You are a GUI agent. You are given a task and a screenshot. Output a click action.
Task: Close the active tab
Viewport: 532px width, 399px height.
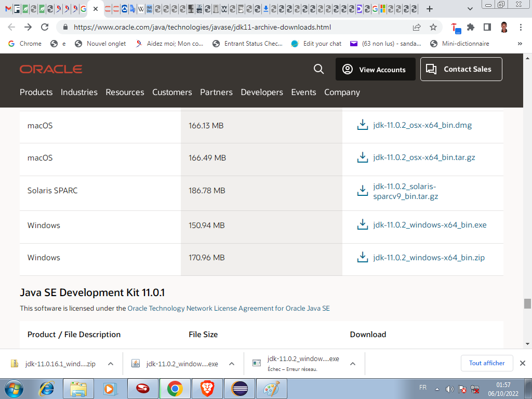tap(96, 9)
